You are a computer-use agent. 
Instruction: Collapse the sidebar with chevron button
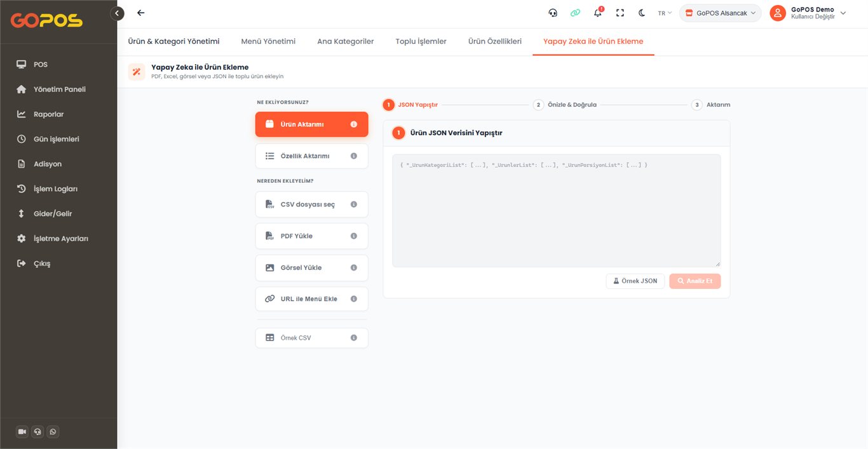(x=117, y=13)
